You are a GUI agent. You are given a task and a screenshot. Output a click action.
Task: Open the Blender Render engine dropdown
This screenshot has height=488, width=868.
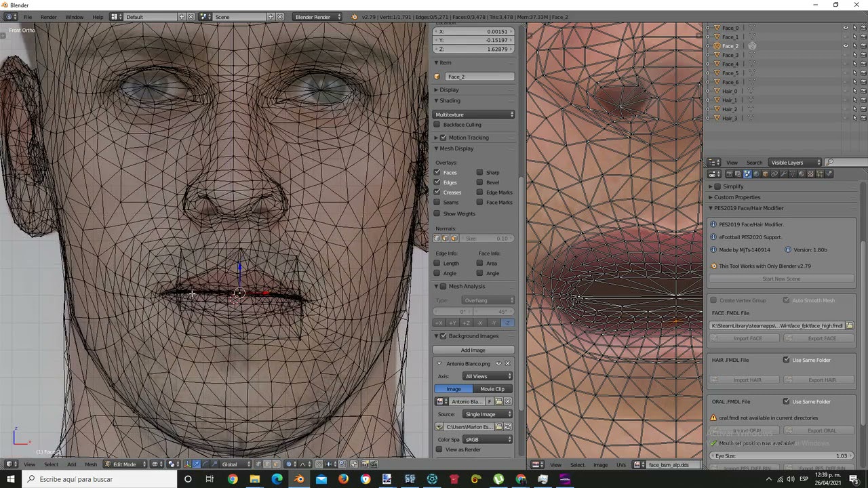(x=317, y=16)
